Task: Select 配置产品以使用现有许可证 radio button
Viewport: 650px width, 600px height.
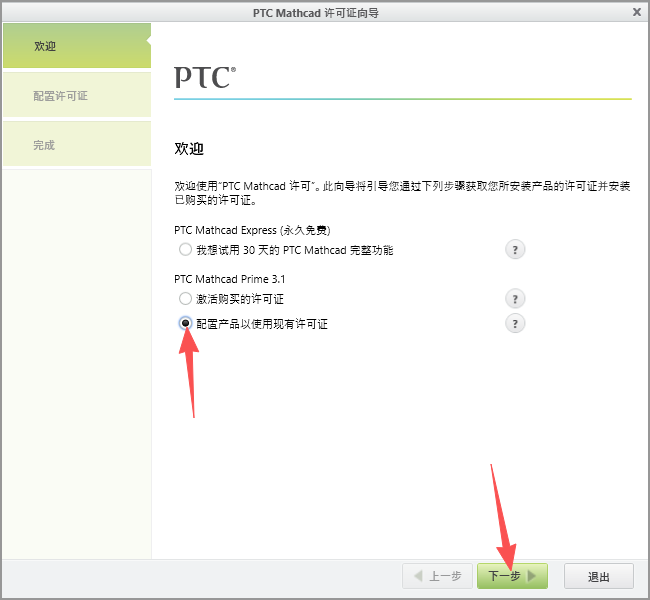Action: (185, 323)
